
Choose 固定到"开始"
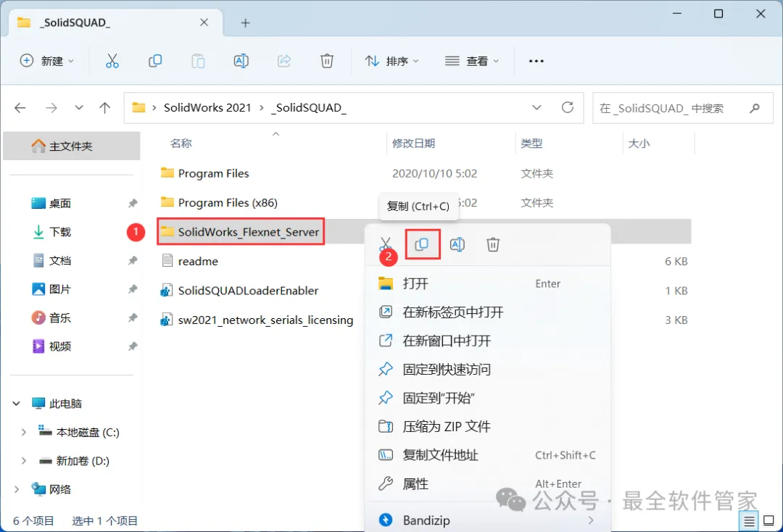(x=487, y=398)
